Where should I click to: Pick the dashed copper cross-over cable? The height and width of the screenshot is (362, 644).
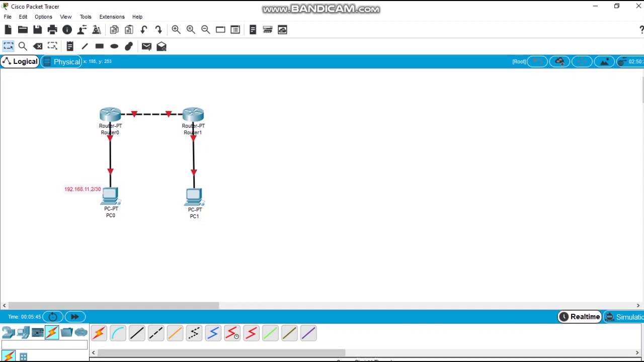point(156,333)
